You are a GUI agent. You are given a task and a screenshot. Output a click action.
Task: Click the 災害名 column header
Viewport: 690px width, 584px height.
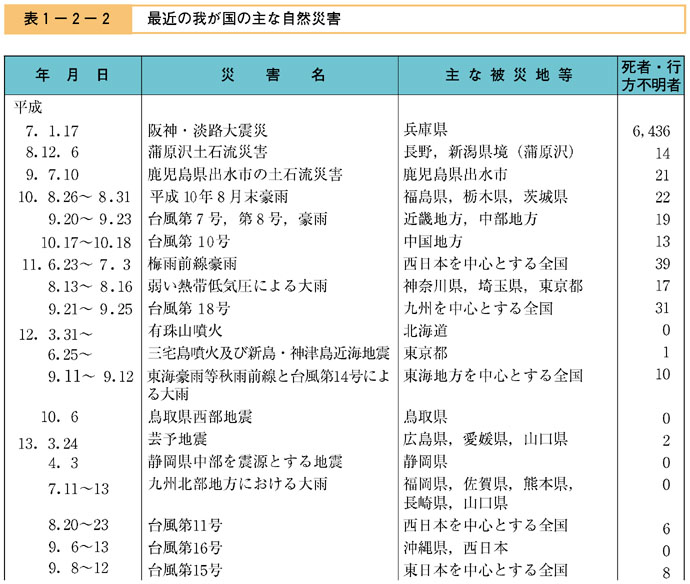(273, 75)
